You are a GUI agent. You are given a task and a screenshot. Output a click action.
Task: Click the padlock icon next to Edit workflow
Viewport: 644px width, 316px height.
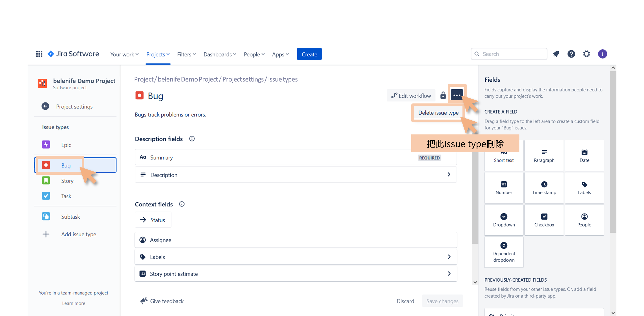click(x=443, y=95)
